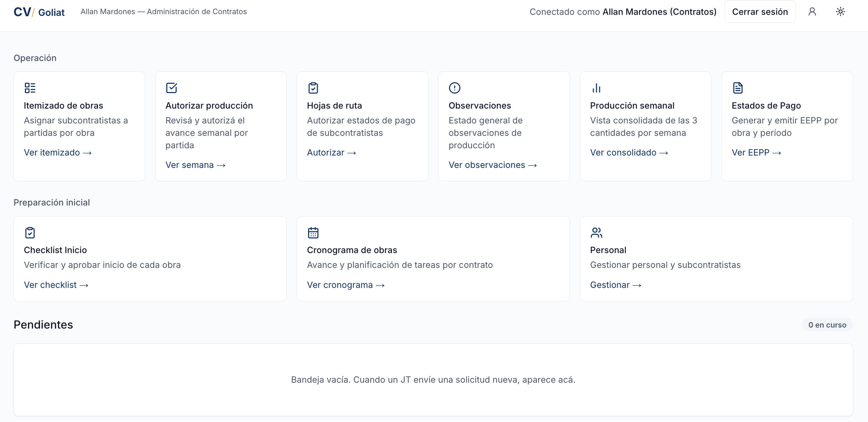Image resolution: width=868 pixels, height=422 pixels.
Task: Follow the Ver semana link
Action: (x=196, y=165)
